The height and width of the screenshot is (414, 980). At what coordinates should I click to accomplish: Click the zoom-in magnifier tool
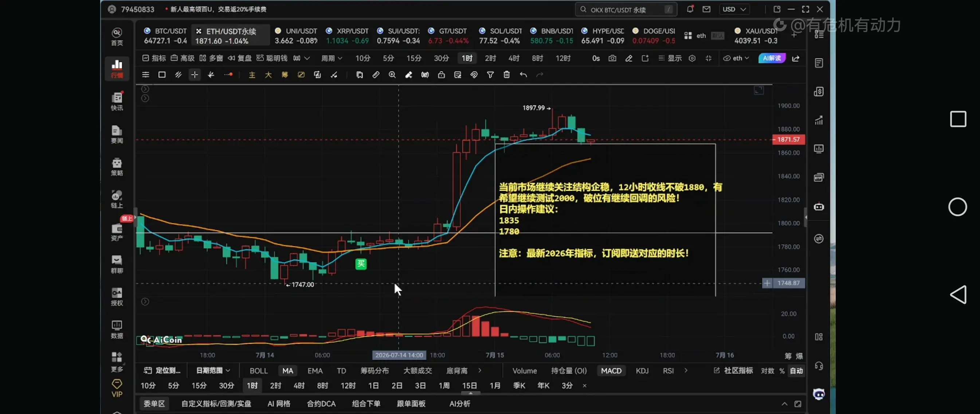coord(392,75)
